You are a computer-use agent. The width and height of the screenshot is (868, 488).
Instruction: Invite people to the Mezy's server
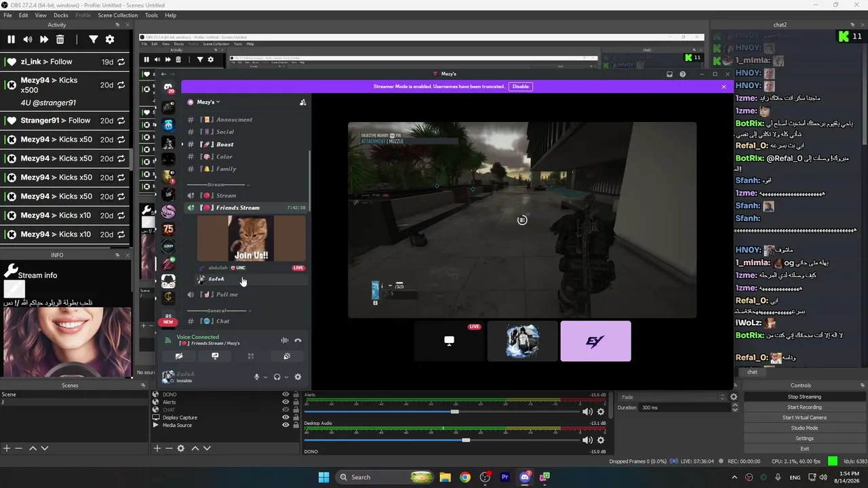pos(303,102)
